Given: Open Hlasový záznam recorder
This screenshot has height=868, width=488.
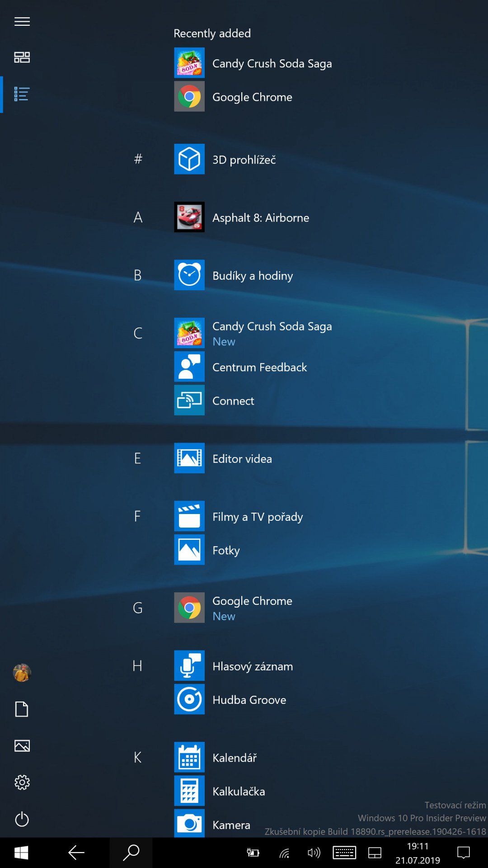Looking at the screenshot, I should [234, 666].
